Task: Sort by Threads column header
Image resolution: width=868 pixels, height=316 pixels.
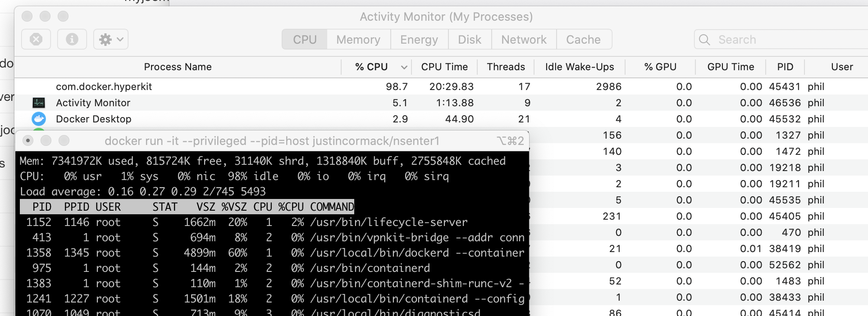Action: pyautogui.click(x=506, y=67)
